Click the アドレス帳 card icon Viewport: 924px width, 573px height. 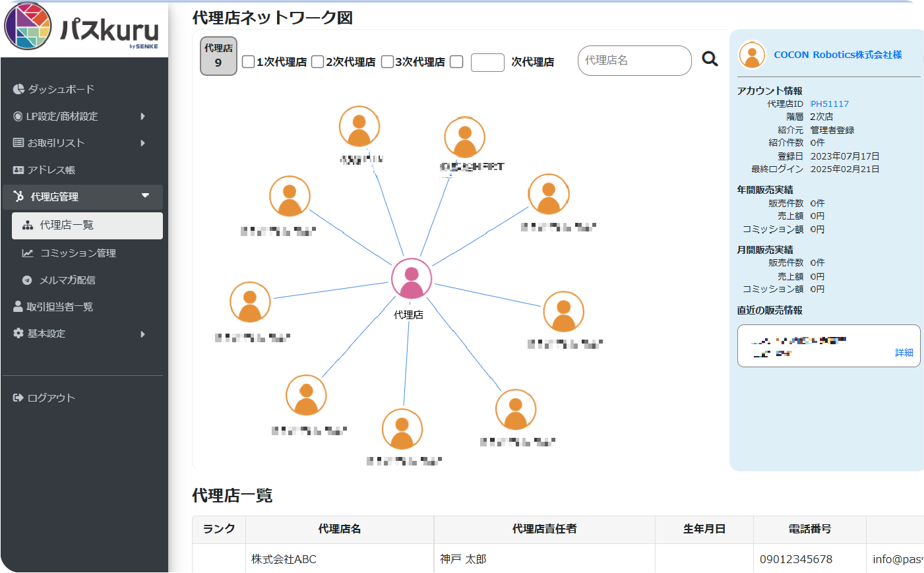tap(18, 170)
